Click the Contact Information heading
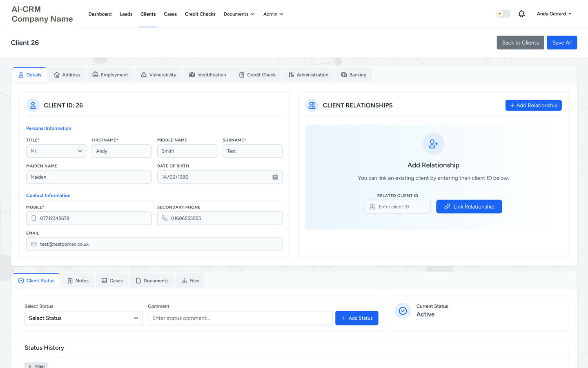Screen dimensions: 588x368 click(x=48, y=195)
